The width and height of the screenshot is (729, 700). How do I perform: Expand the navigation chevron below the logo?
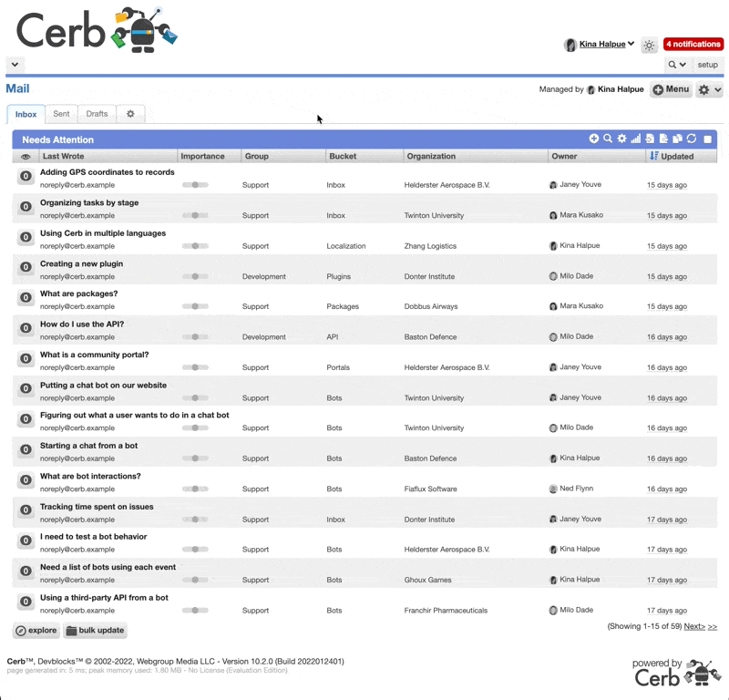(x=15, y=65)
